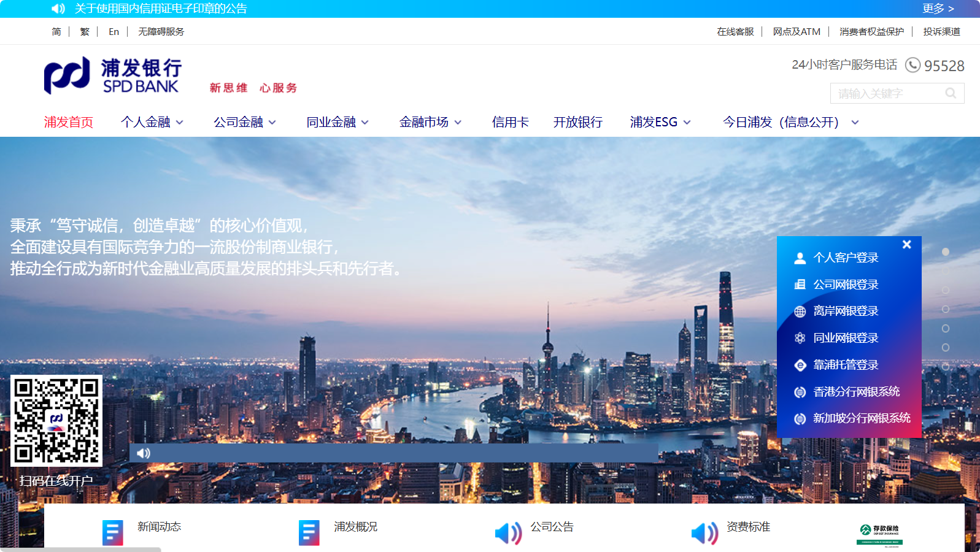The image size is (980, 552).
Task: Click 离岸网银登录 login link
Action: [x=846, y=311]
